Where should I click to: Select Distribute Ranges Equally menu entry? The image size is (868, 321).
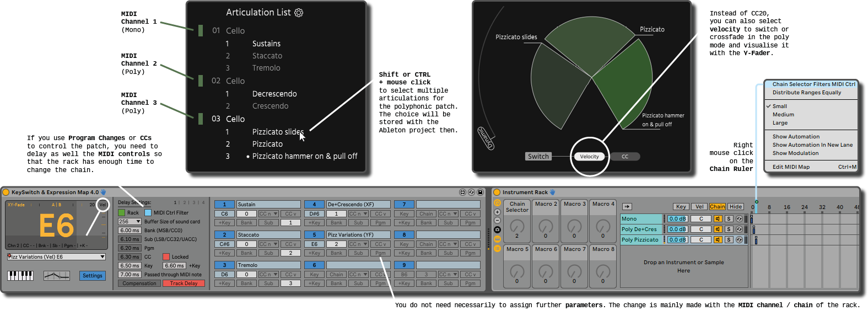point(807,93)
